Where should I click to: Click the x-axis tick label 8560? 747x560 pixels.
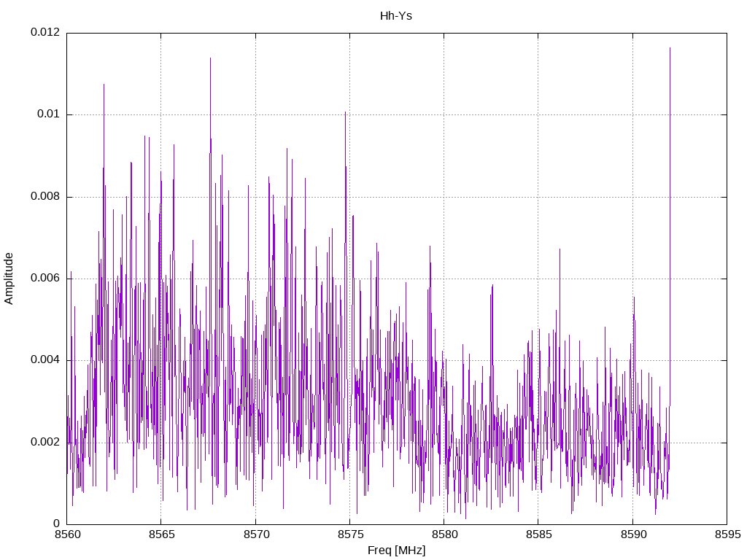click(x=67, y=534)
